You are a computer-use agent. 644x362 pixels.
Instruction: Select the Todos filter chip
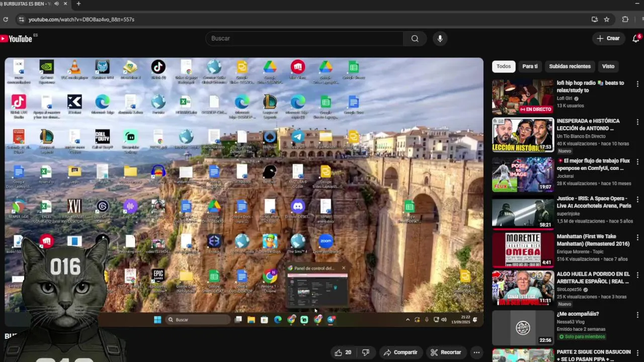(x=504, y=66)
